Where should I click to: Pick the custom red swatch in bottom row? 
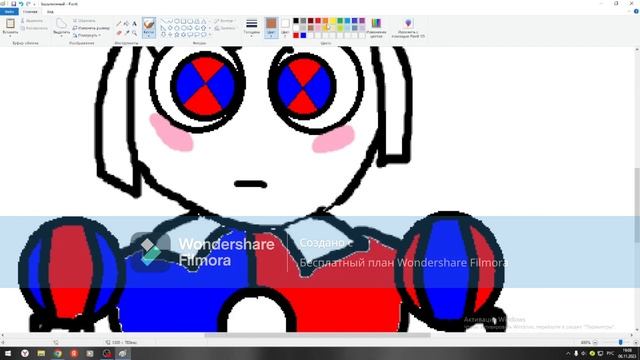[296, 36]
